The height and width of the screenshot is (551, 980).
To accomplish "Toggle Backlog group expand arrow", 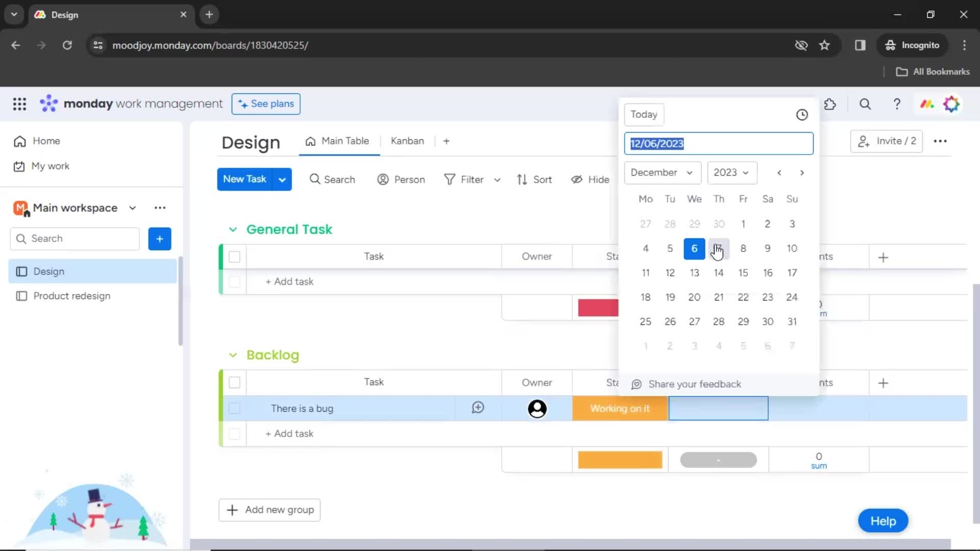I will tap(233, 355).
